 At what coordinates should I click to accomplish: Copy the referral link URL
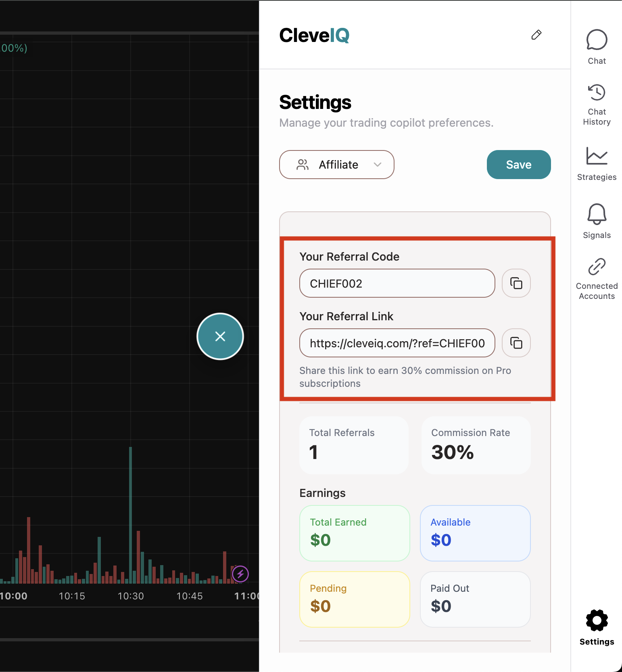tap(516, 343)
